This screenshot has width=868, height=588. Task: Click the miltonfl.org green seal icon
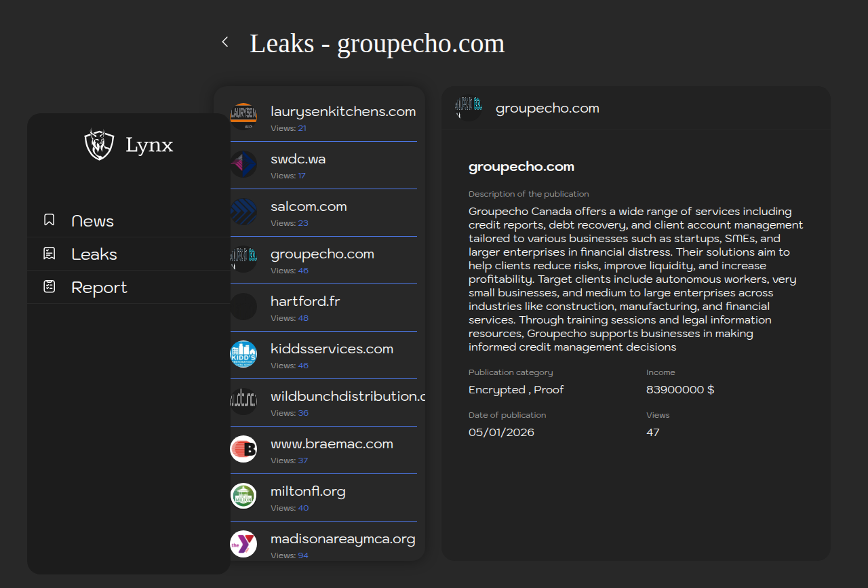(x=243, y=496)
